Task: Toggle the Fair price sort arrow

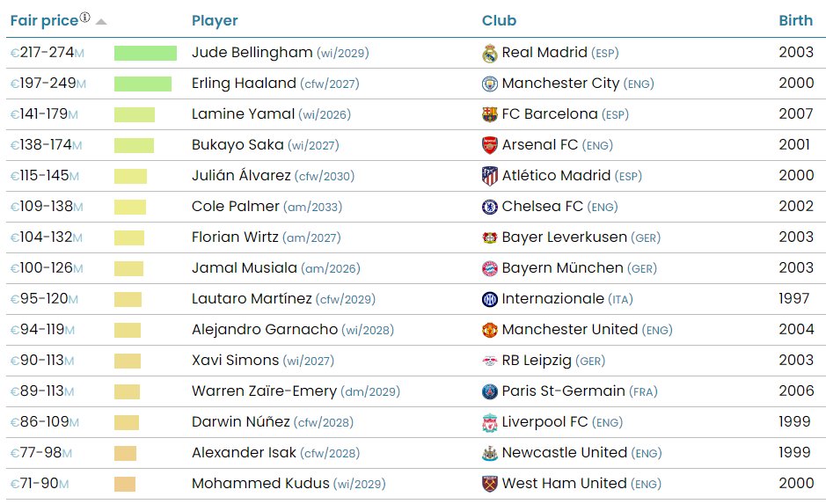Action: (101, 22)
